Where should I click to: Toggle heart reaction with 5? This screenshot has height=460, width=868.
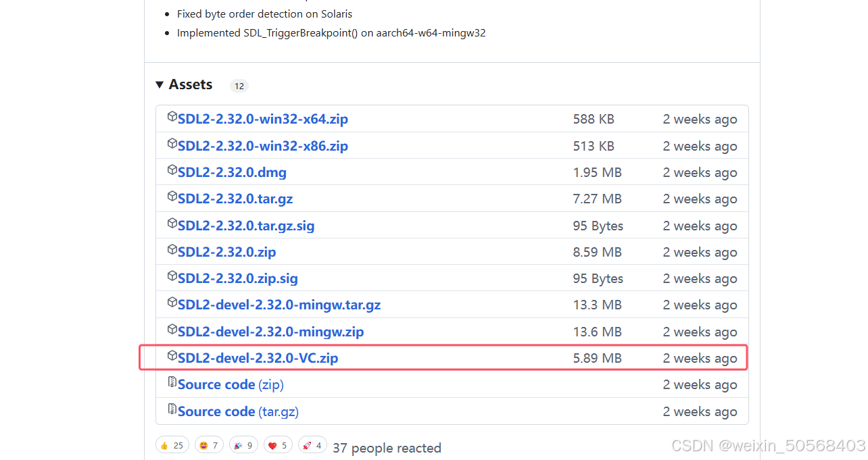[278, 445]
